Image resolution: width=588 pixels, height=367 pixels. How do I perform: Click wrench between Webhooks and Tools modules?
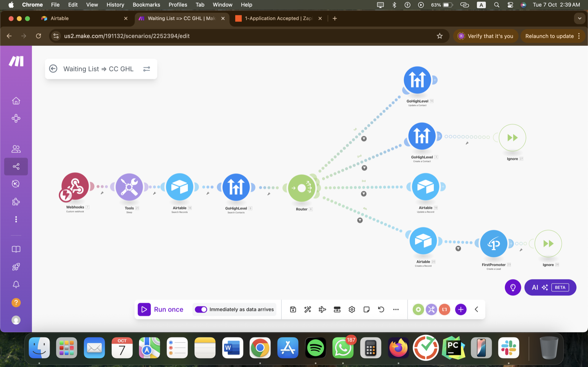click(102, 193)
